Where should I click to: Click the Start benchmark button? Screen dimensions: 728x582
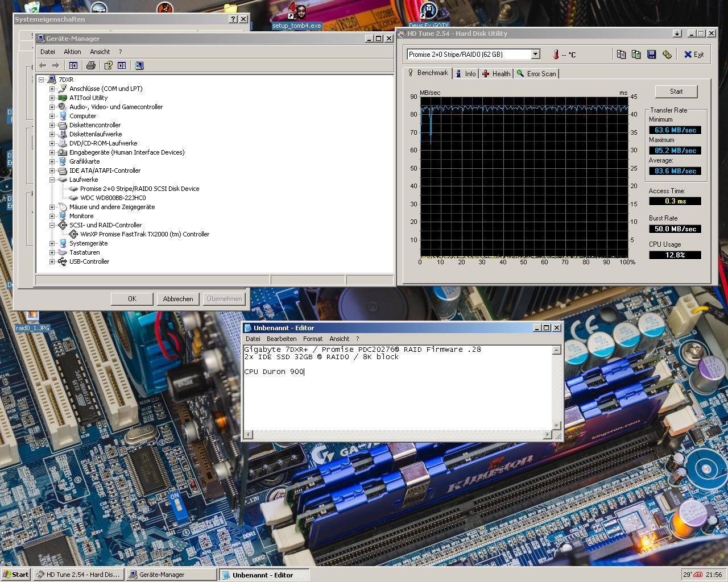(x=676, y=92)
